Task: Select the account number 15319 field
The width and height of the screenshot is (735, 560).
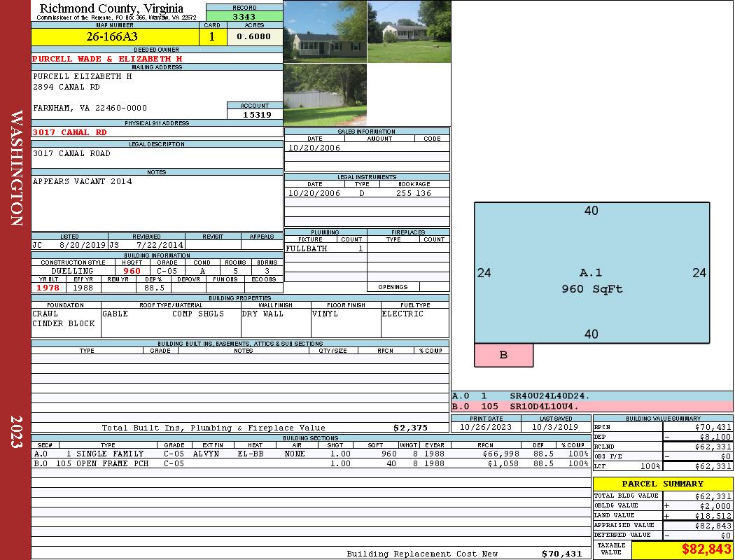Action: coord(255,114)
